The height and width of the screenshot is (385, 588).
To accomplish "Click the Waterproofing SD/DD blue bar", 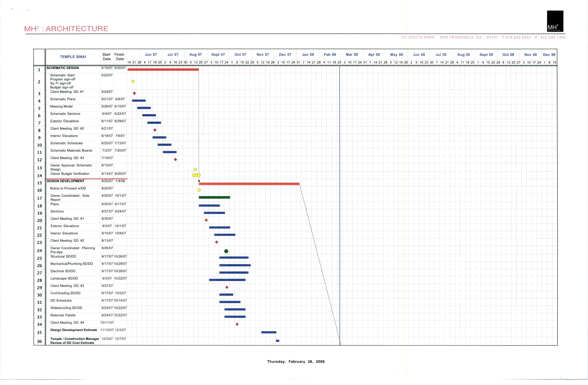I will (x=235, y=309).
